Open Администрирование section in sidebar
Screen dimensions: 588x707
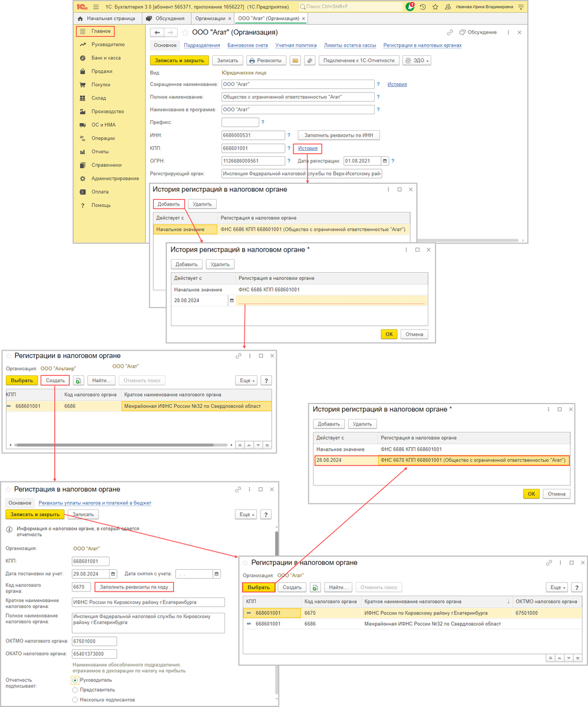(115, 179)
